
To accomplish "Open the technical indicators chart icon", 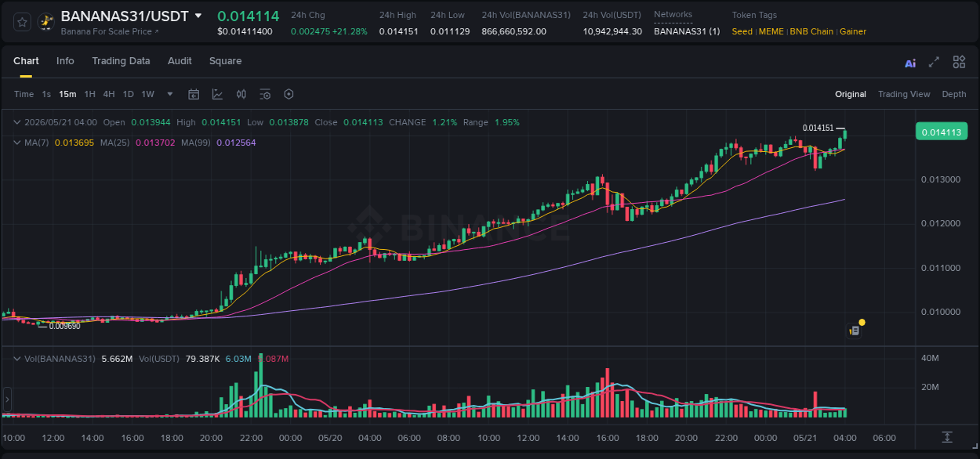I will pos(217,94).
